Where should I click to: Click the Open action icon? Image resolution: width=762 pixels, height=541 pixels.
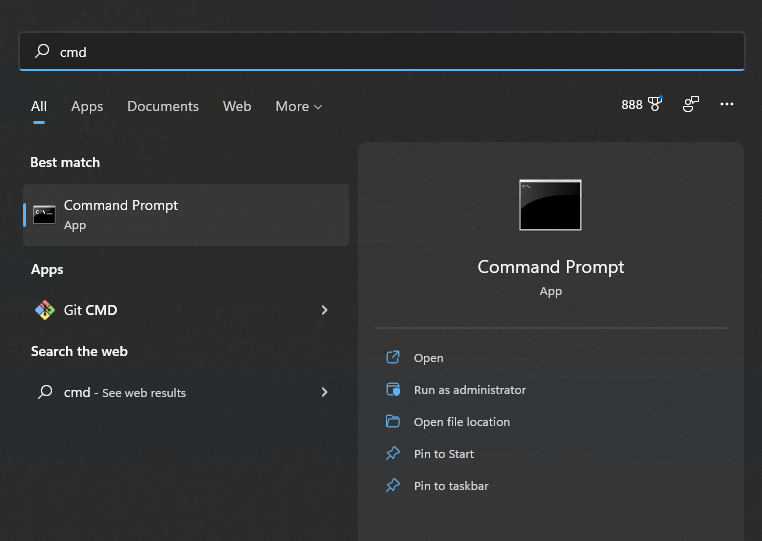click(x=393, y=357)
